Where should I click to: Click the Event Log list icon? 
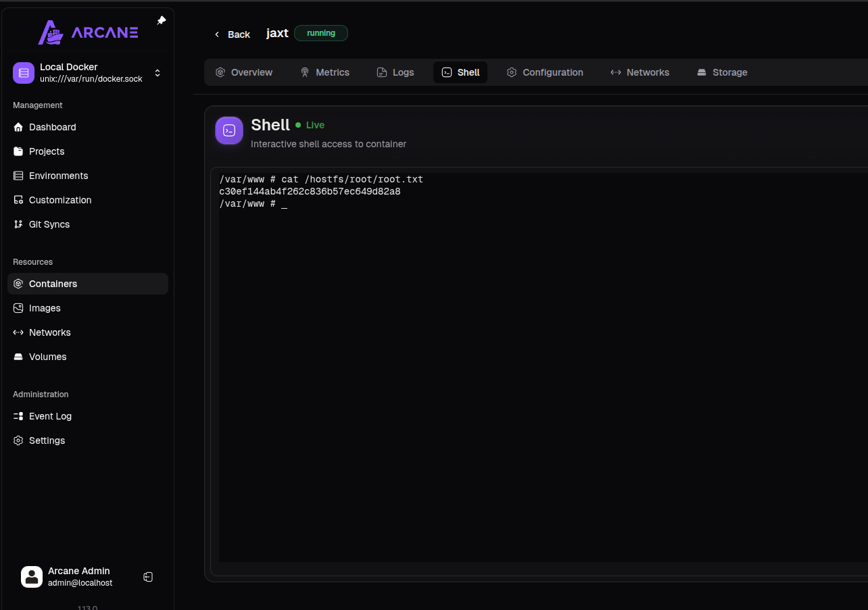coord(18,416)
